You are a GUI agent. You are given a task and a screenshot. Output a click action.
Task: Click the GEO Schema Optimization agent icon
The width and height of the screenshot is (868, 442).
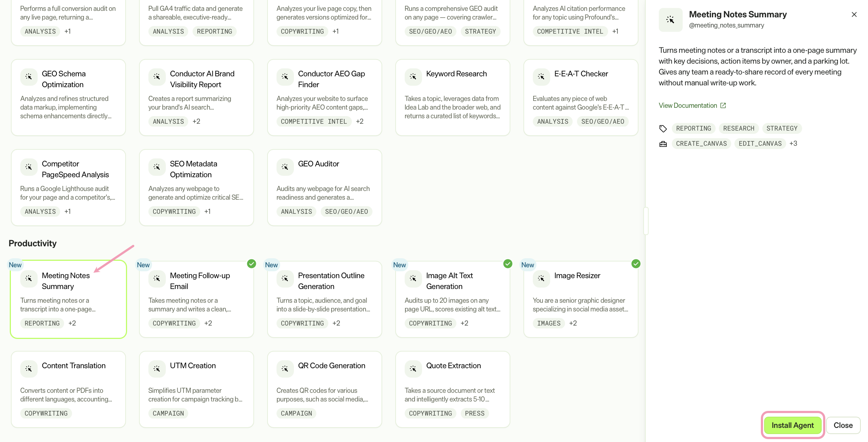pyautogui.click(x=29, y=77)
